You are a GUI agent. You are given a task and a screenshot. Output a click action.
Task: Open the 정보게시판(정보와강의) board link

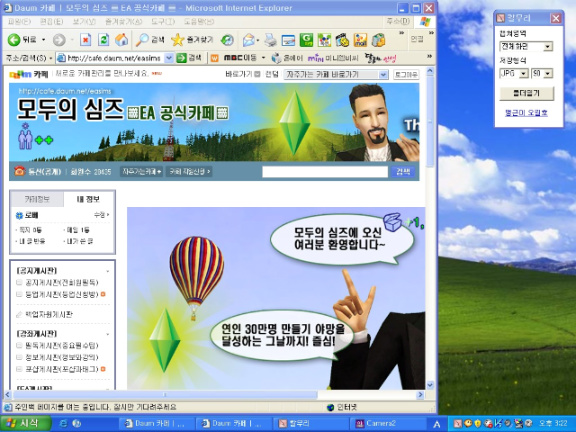click(x=61, y=357)
